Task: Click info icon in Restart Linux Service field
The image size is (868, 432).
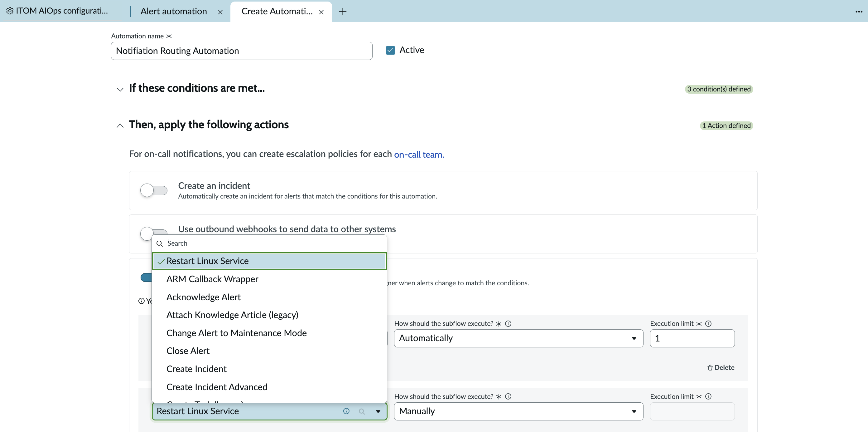Action: [346, 411]
